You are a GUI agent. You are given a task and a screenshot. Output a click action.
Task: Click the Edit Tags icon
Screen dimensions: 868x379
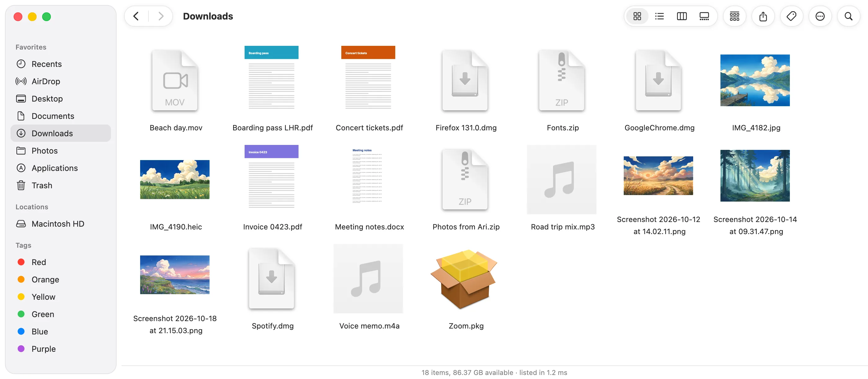click(x=791, y=16)
